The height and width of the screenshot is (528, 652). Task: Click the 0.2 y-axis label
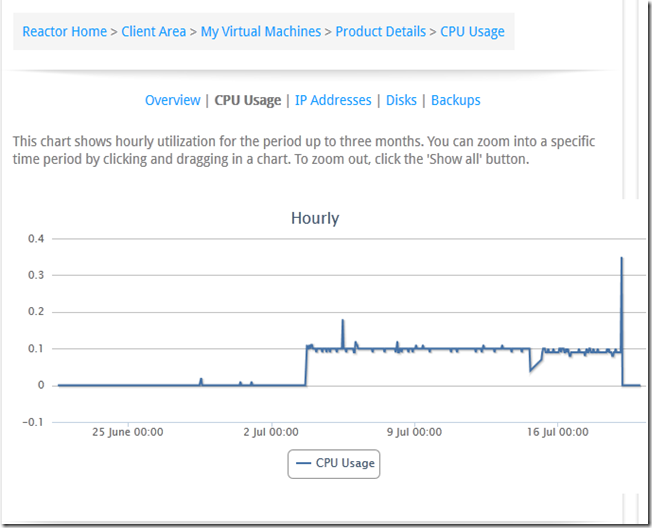36,312
